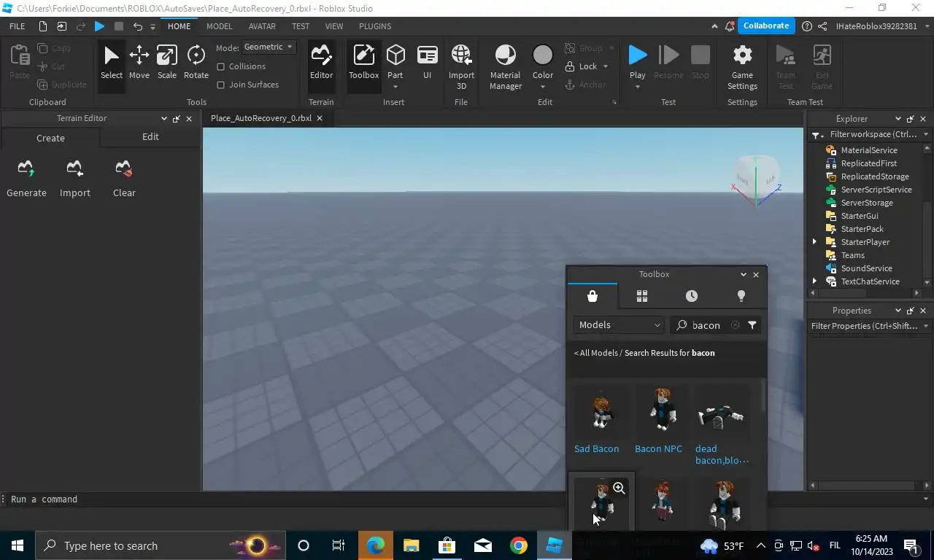This screenshot has height=560, width=934.
Task: Open the Toolbox Inventory grid tab
Action: click(x=641, y=296)
